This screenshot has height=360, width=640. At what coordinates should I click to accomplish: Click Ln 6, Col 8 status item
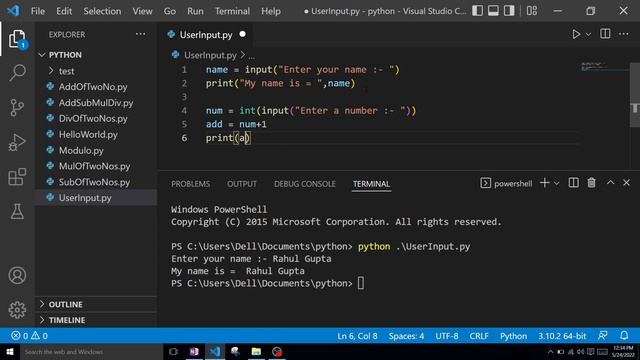[x=357, y=336]
